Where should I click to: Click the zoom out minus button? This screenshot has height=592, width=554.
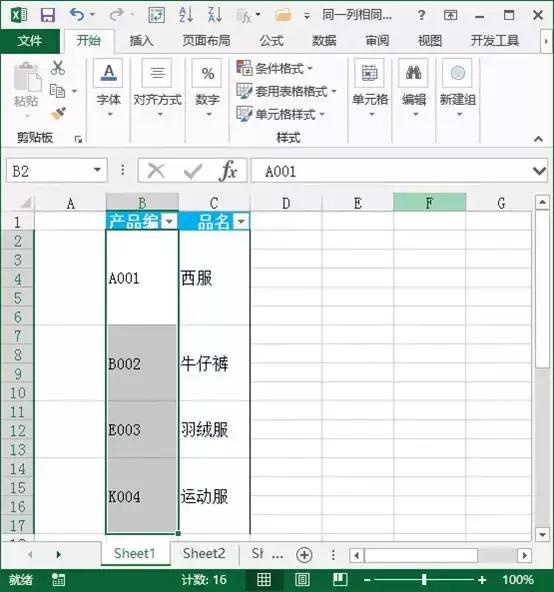click(x=367, y=580)
